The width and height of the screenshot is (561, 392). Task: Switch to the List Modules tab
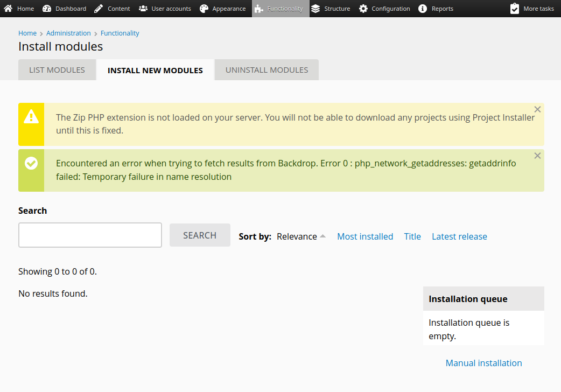point(57,70)
